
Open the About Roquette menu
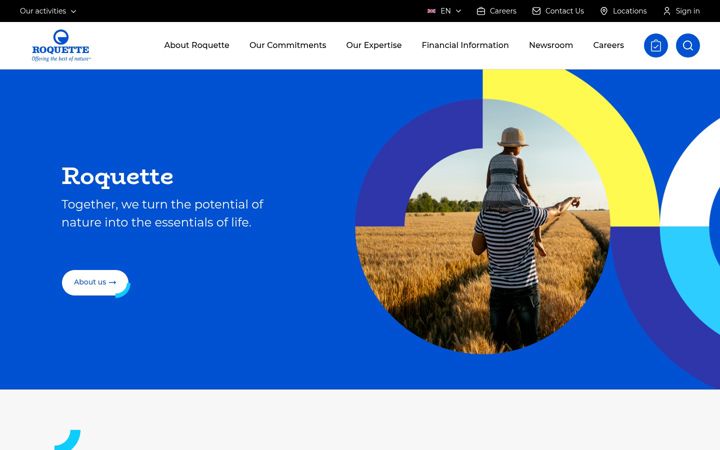coord(197,45)
